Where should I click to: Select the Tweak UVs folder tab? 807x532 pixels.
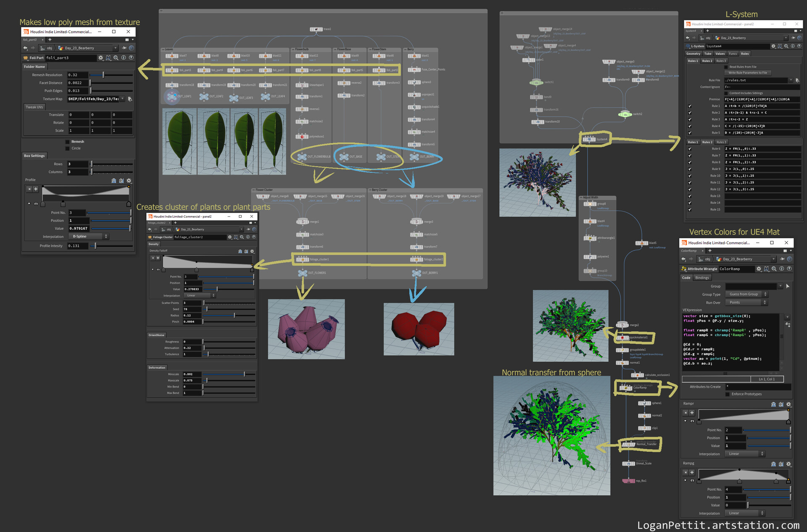[34, 107]
